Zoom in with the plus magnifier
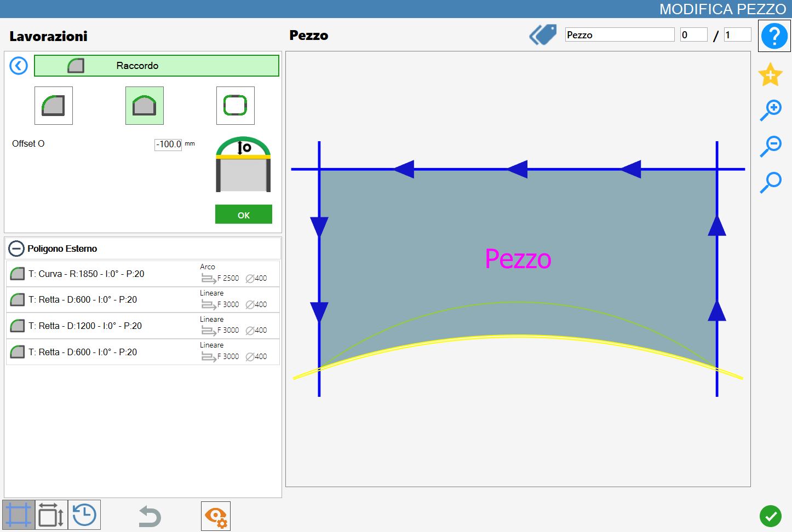This screenshot has width=792, height=532. coord(770,110)
